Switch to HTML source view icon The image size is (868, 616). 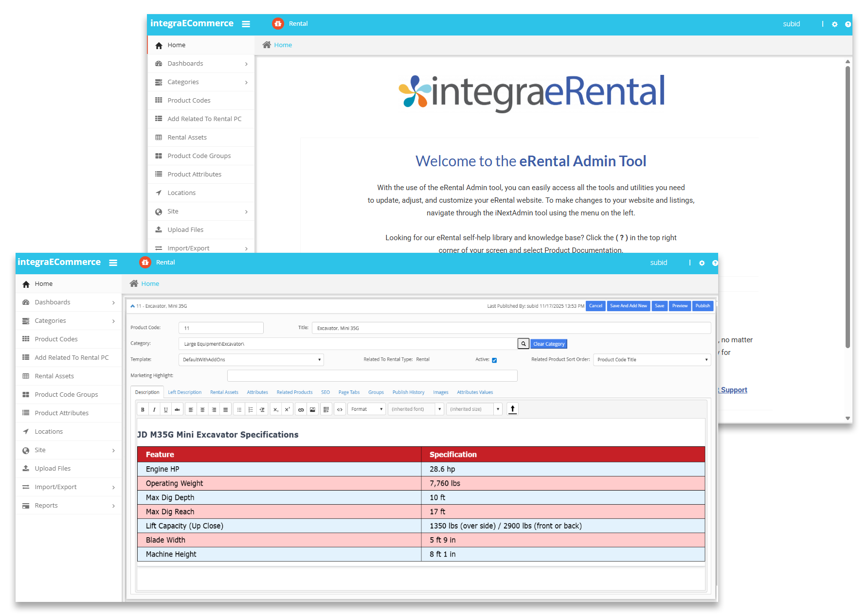[x=340, y=409]
